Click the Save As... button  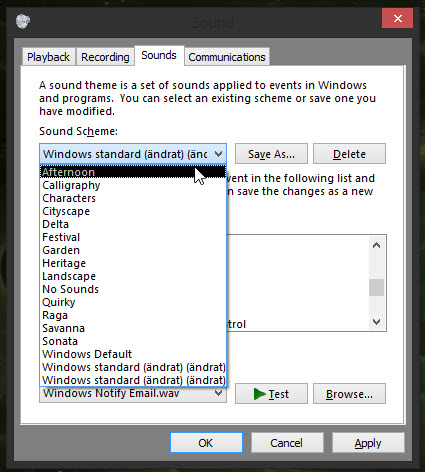point(271,154)
